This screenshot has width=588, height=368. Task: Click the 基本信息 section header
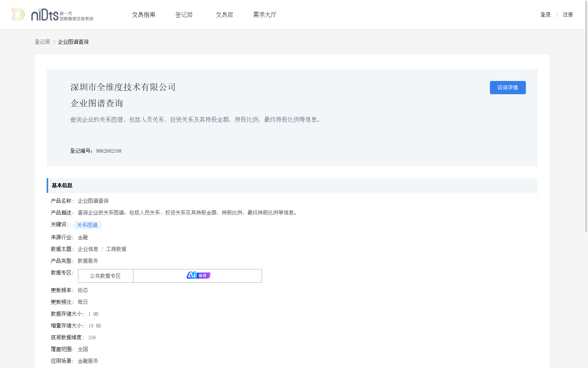(x=292, y=185)
